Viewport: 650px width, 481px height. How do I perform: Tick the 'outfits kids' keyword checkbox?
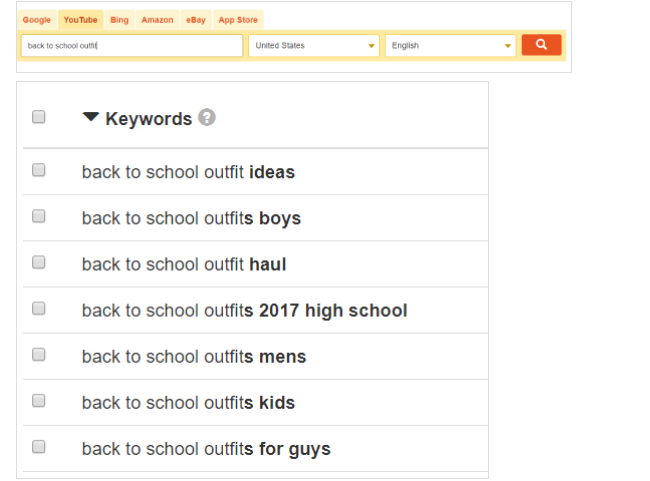tap(39, 401)
